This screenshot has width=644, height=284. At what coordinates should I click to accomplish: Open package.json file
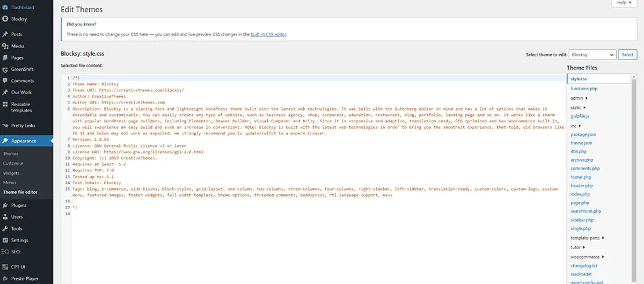pos(583,134)
